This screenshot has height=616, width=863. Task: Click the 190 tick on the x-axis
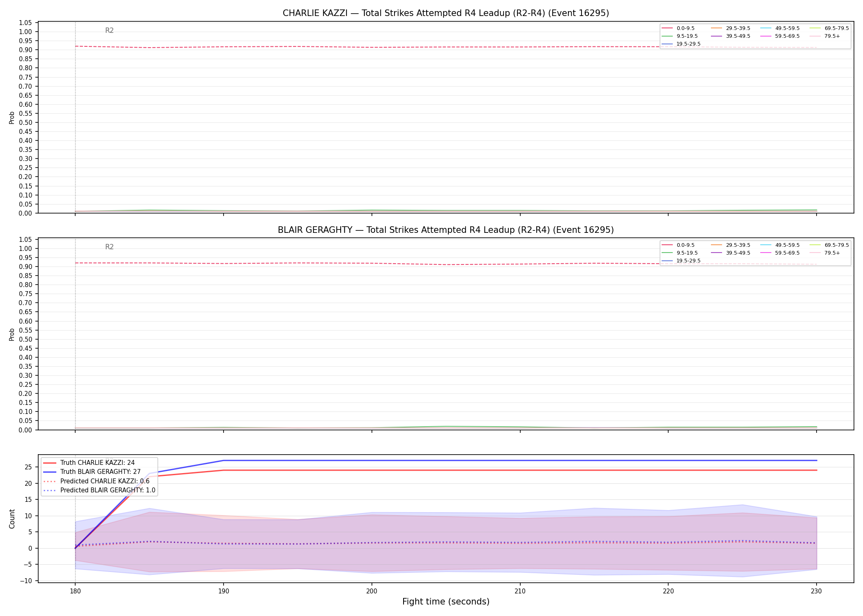tap(223, 591)
